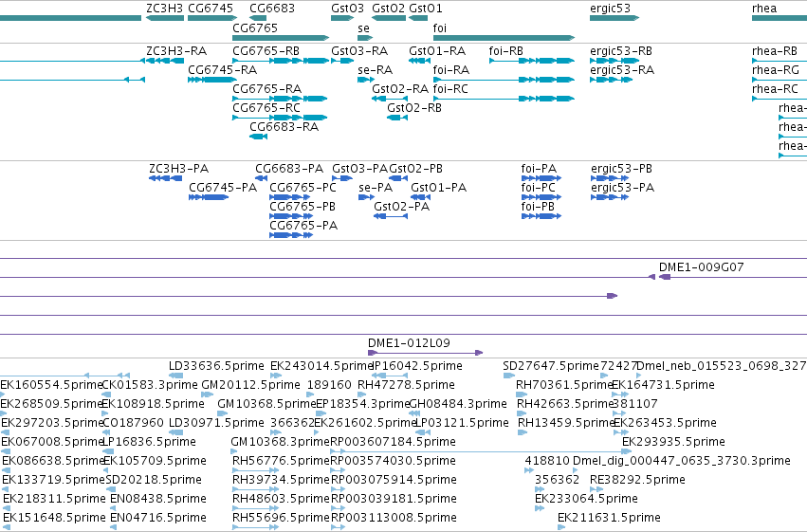Click the GstO2-PB protein label
This screenshot has height=532, width=807.
(416, 169)
